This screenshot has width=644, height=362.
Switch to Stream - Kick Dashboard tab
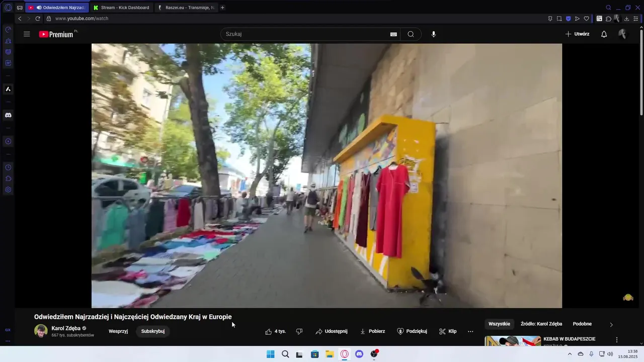click(x=121, y=8)
